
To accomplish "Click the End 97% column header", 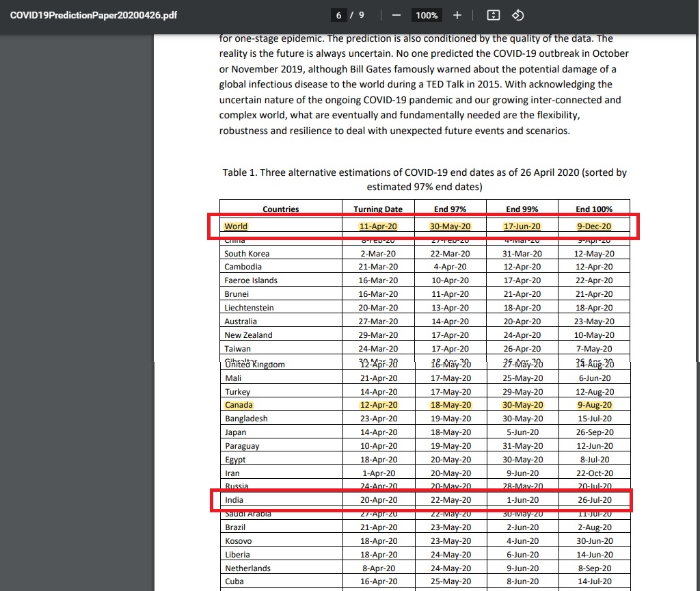I will pos(450,209).
